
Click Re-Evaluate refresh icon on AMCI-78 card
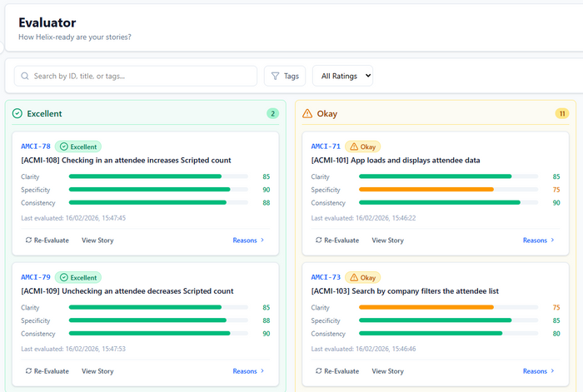tap(29, 241)
